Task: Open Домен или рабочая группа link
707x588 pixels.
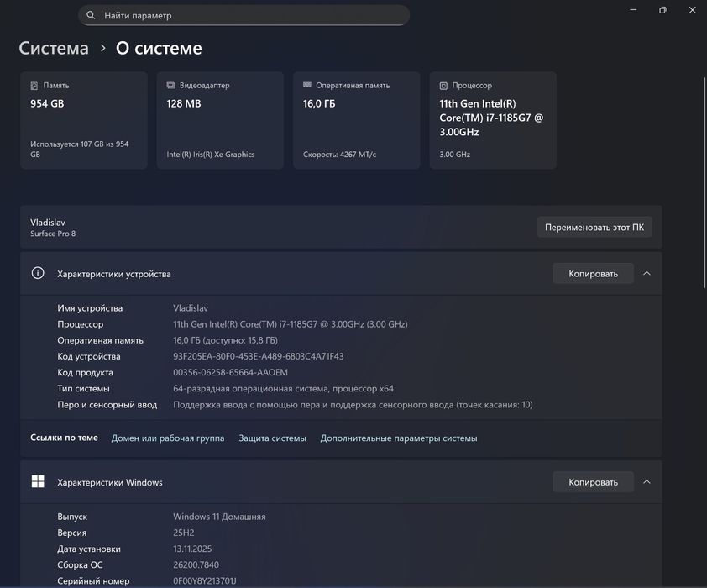Action: 168,438
